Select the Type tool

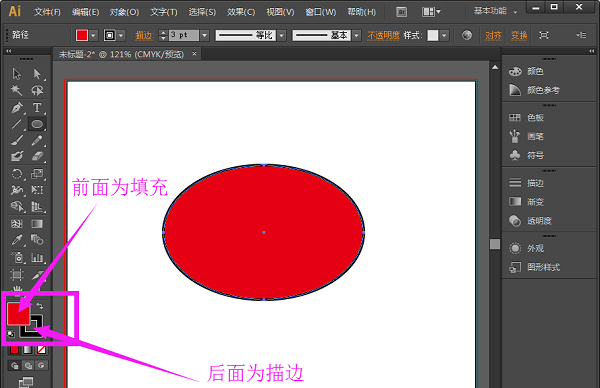click(x=37, y=108)
